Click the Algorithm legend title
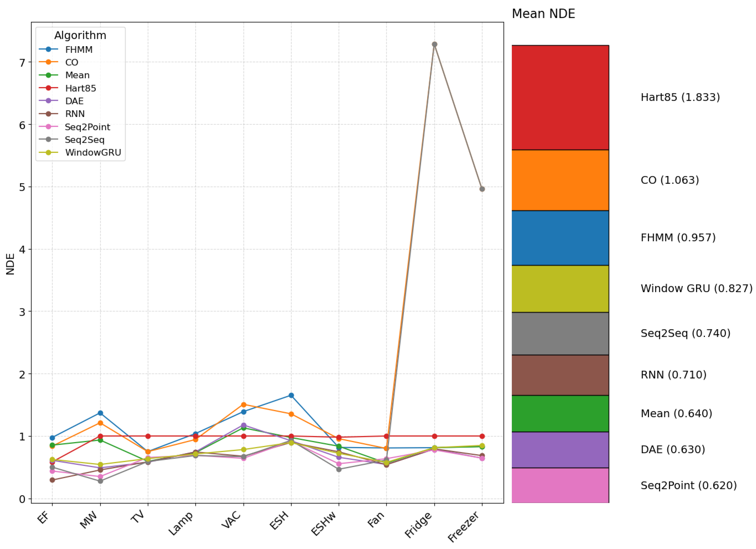 80,35
